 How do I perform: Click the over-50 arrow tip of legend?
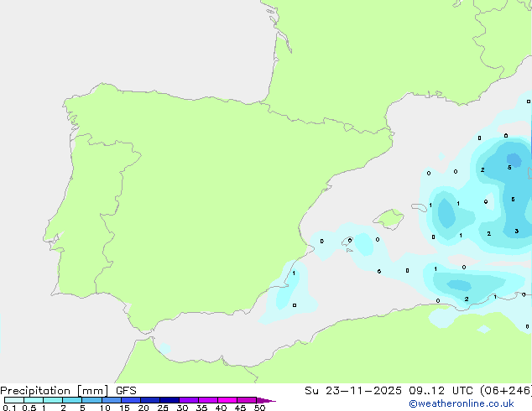click(266, 400)
